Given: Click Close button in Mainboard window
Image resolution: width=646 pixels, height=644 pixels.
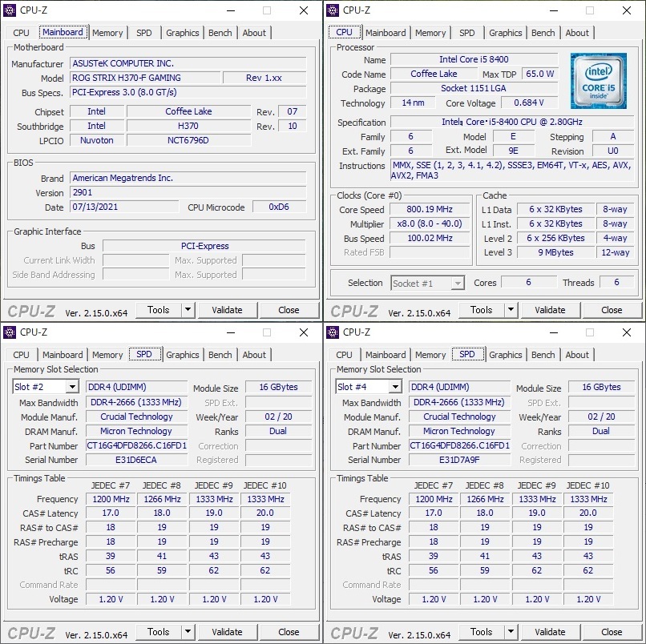Looking at the screenshot, I should tap(289, 310).
